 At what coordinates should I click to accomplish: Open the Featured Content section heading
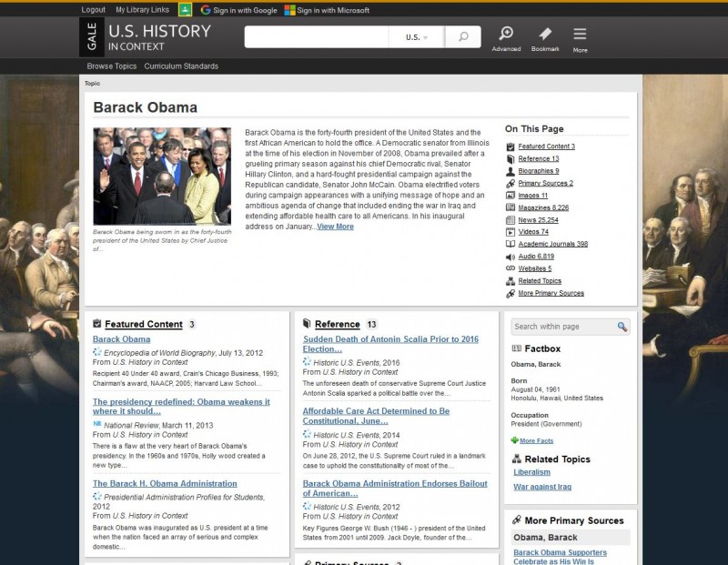pos(144,325)
